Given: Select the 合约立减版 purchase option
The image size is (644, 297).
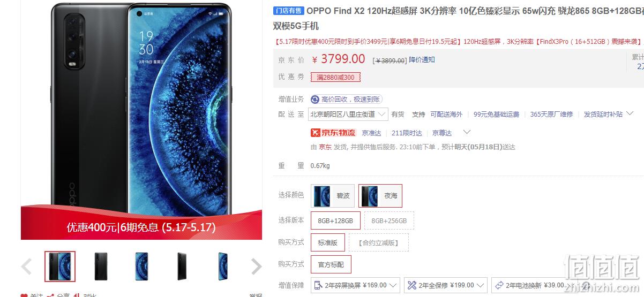Looking at the screenshot, I should point(378,242).
